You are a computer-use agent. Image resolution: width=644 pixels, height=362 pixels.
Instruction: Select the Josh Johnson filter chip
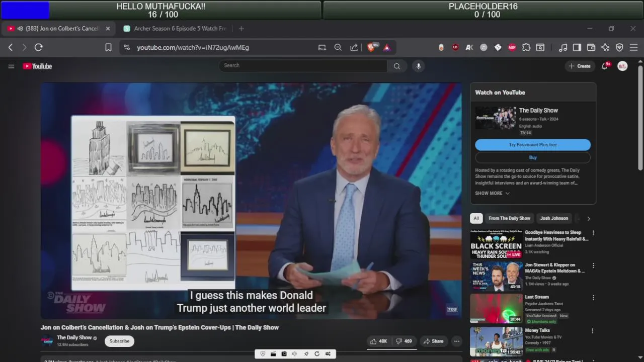(554, 218)
